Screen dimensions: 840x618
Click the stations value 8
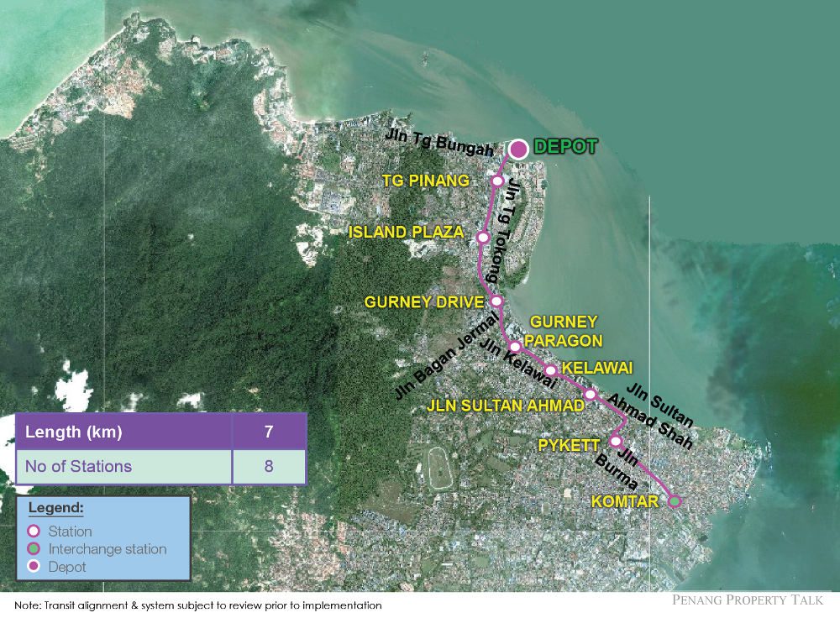click(x=269, y=467)
